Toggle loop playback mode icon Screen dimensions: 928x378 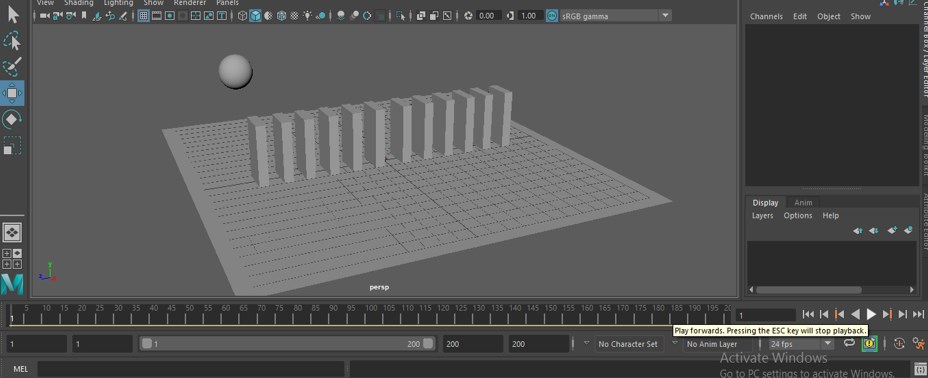pyautogui.click(x=849, y=343)
